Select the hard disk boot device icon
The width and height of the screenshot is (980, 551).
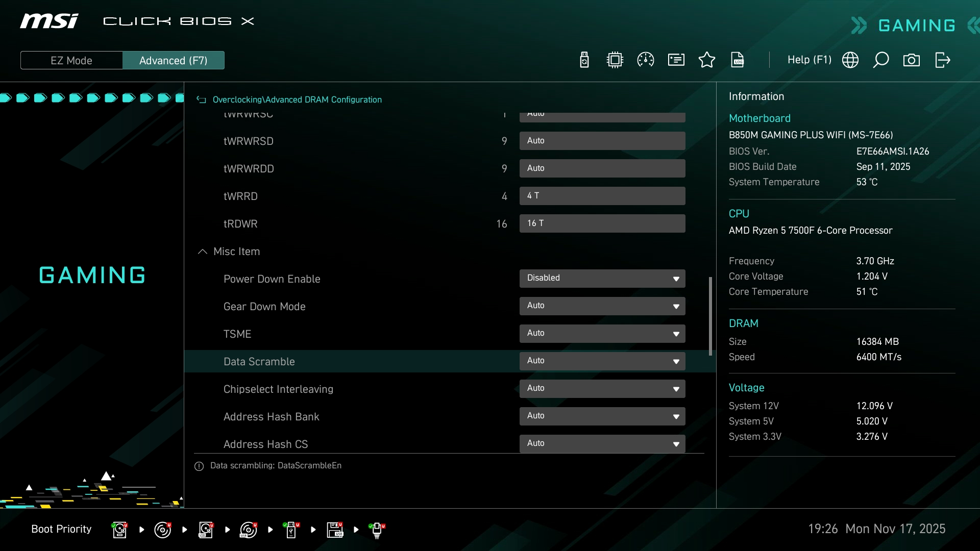tap(119, 530)
